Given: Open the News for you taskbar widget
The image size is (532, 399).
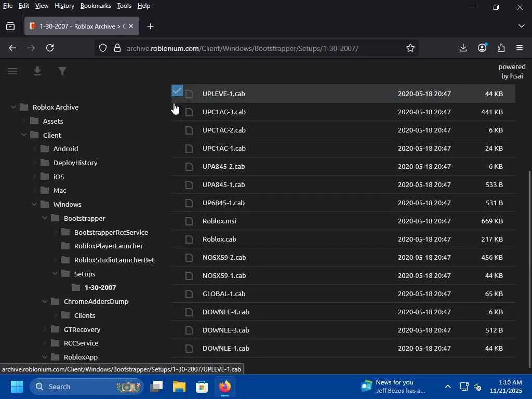Looking at the screenshot, I should pyautogui.click(x=393, y=387).
